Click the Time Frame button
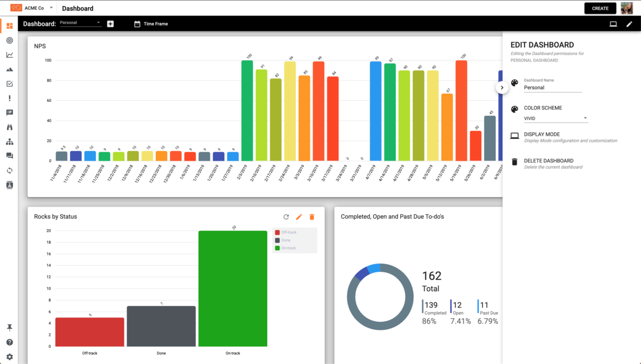The image size is (641, 364). pyautogui.click(x=151, y=24)
